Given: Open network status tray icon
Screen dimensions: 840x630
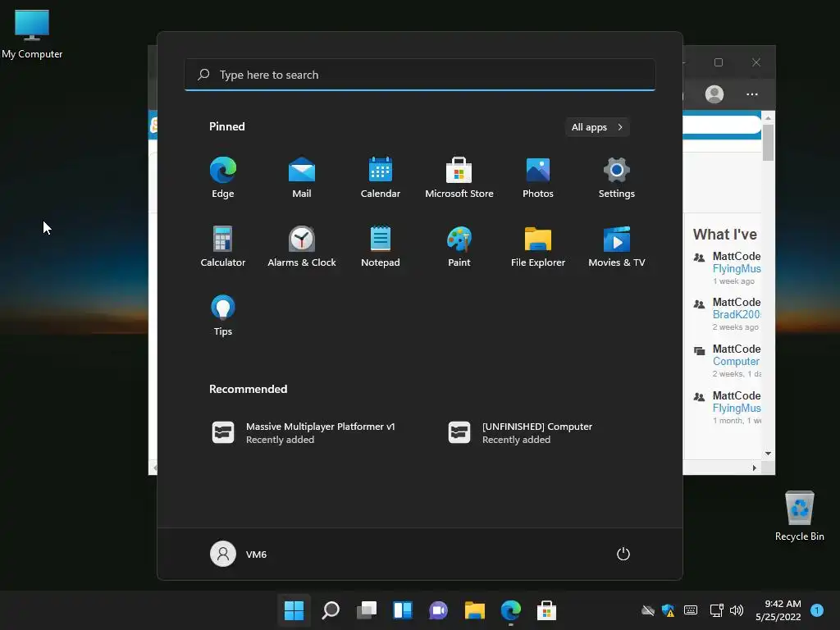Looking at the screenshot, I should 716,610.
